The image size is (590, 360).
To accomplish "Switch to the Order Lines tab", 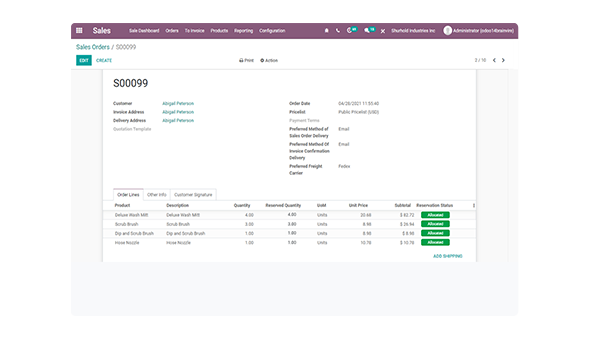I will pyautogui.click(x=128, y=194).
